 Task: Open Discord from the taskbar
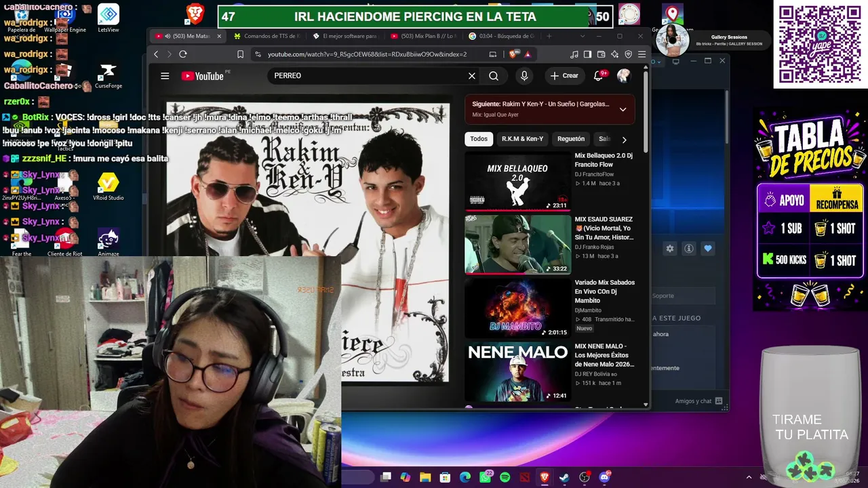[x=604, y=477]
